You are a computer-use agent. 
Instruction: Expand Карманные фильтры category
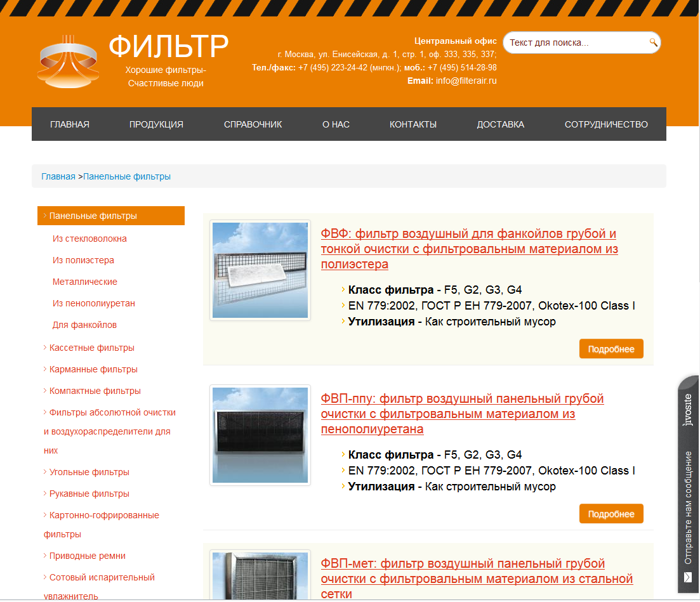pos(93,369)
